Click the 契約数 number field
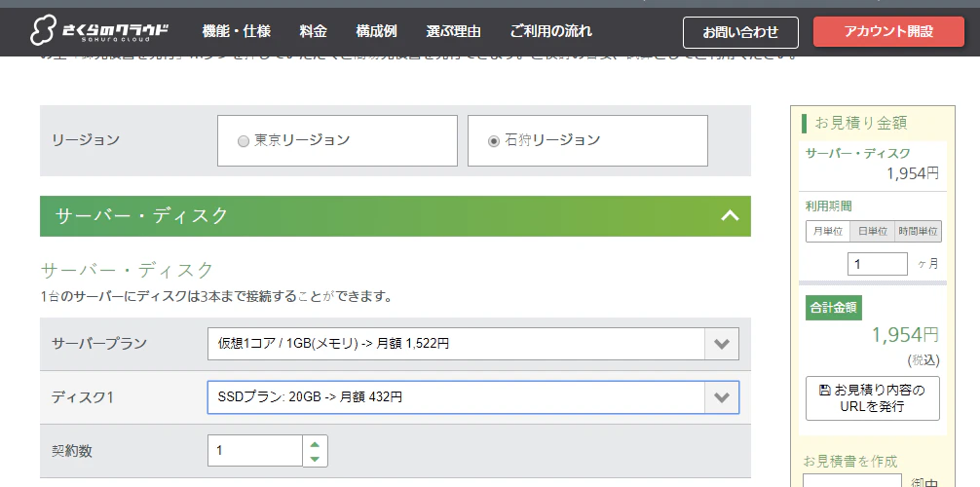 point(255,450)
